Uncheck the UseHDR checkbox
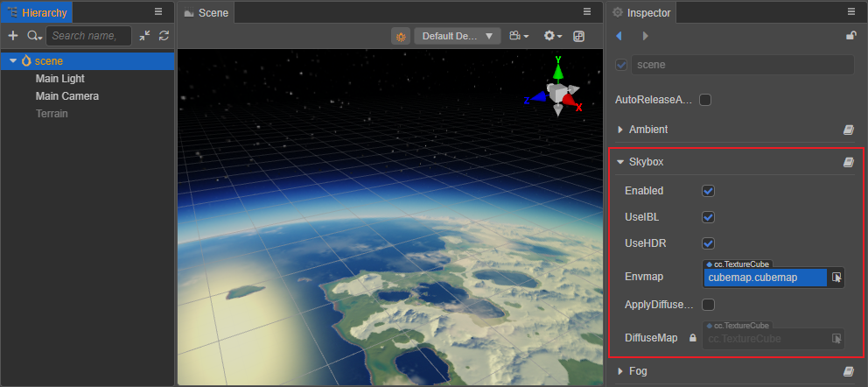The height and width of the screenshot is (387, 868). [x=708, y=243]
